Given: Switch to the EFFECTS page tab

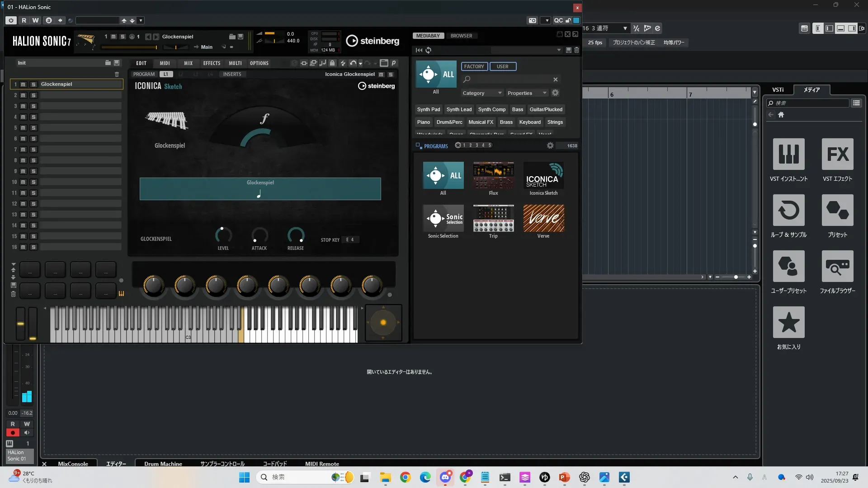Looking at the screenshot, I should click(212, 63).
